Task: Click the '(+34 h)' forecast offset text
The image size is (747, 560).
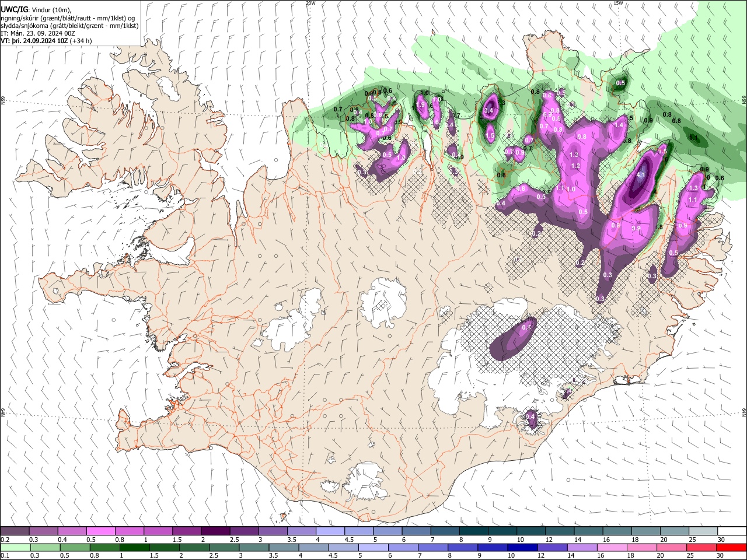Action: pyautogui.click(x=81, y=41)
